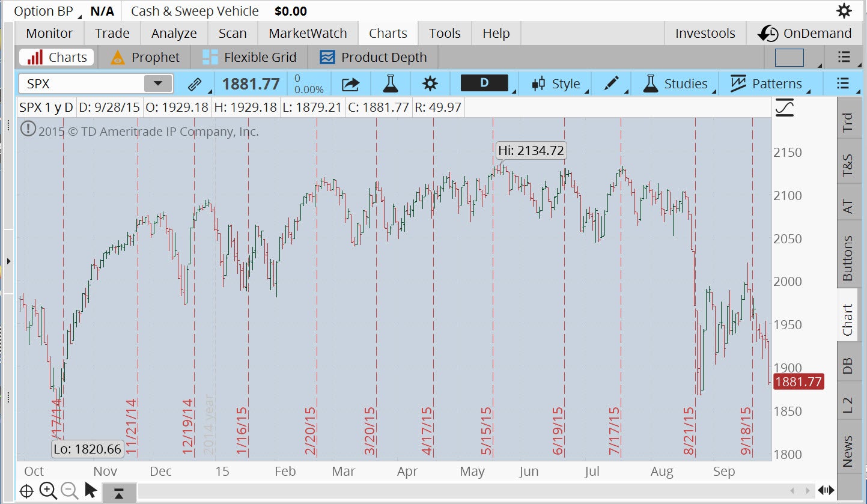Open the Flexible Grid subtab

click(x=249, y=58)
